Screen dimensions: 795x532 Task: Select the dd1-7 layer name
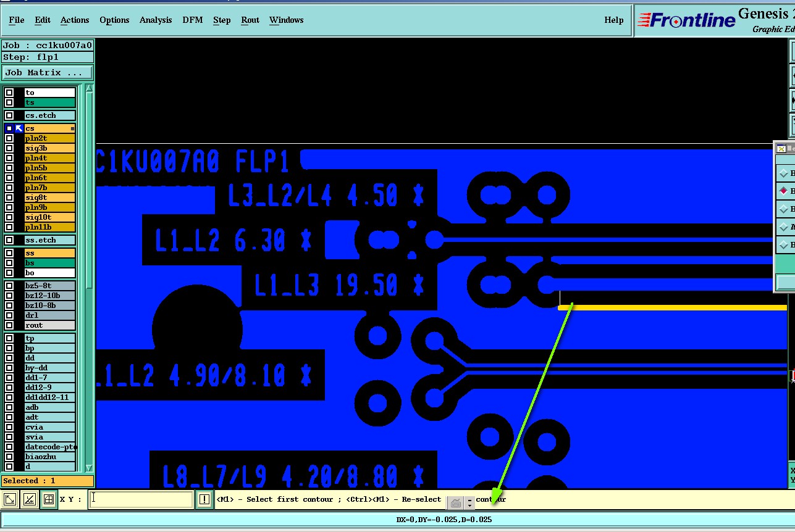(x=49, y=378)
